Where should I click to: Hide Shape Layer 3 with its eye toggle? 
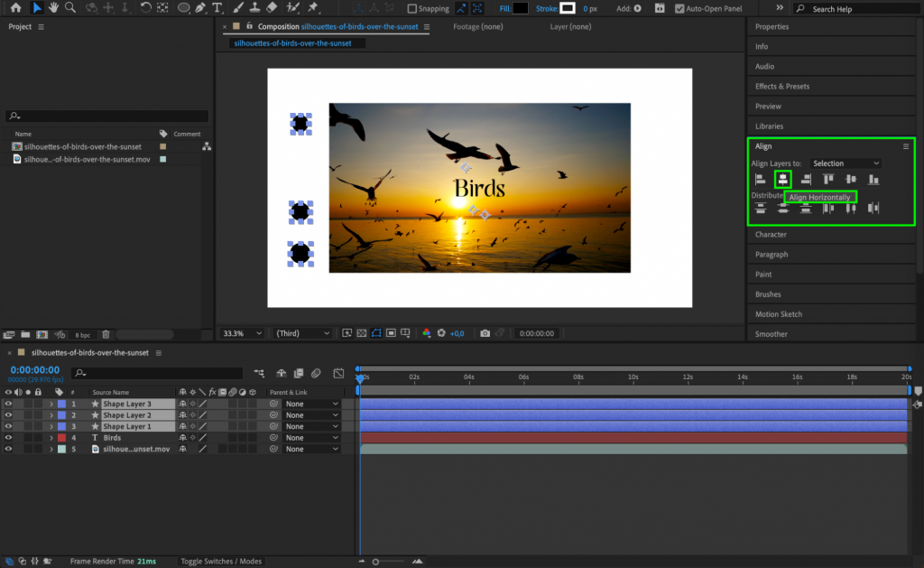coord(7,403)
